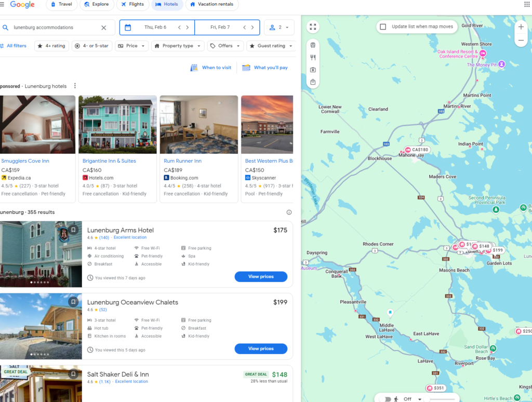Viewport: 532px width, 402px height.
Task: Expand the Price filter dropdown
Action: (x=132, y=46)
